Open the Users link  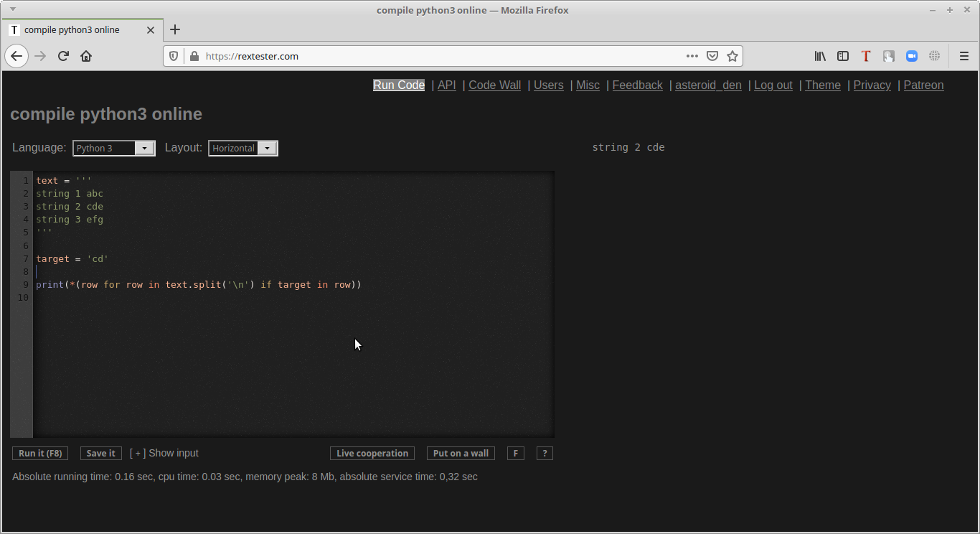[549, 85]
